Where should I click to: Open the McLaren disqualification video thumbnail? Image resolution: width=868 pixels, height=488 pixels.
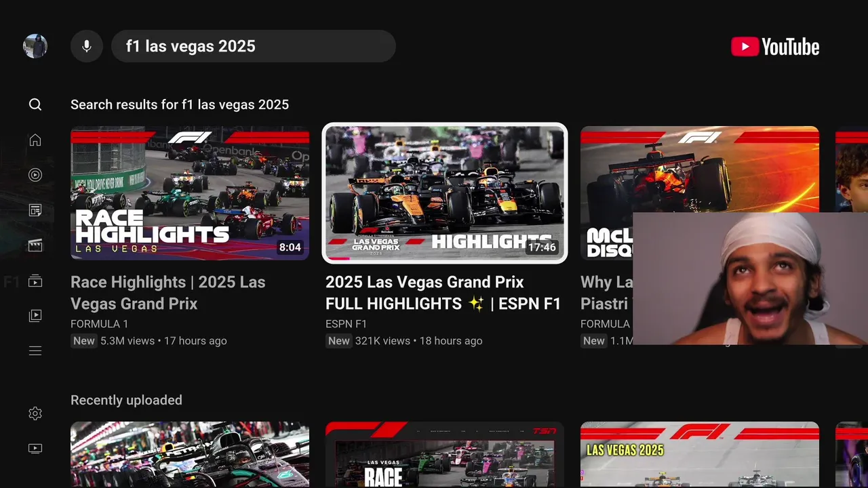click(700, 193)
